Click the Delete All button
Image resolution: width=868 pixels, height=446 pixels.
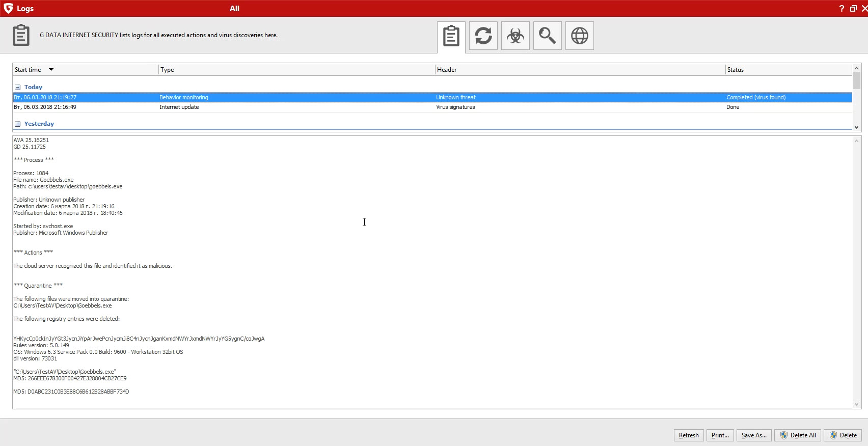(798, 435)
